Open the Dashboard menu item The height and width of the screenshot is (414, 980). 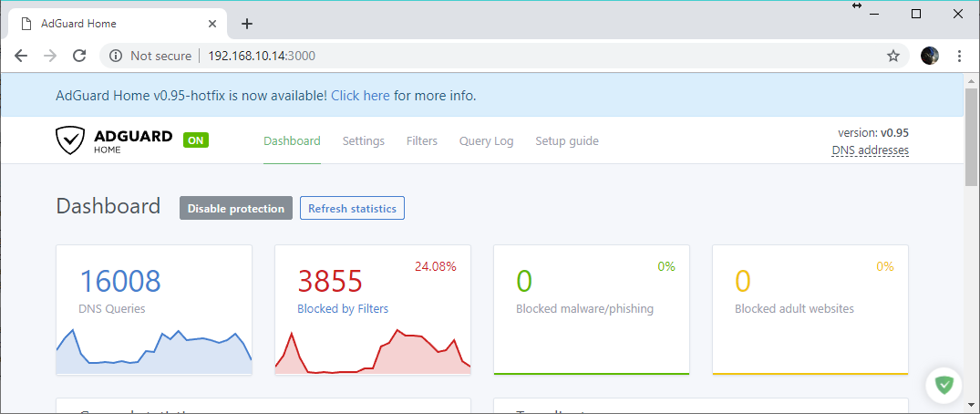tap(292, 141)
